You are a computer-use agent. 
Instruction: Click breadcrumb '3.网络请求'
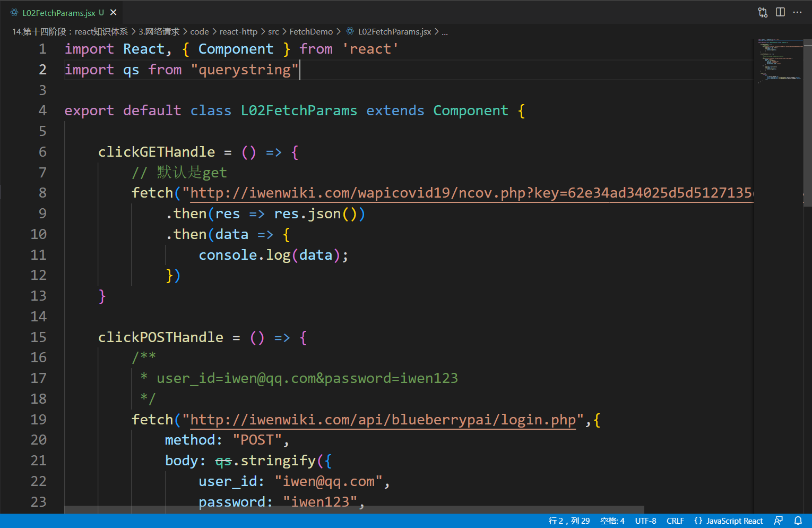[159, 32]
